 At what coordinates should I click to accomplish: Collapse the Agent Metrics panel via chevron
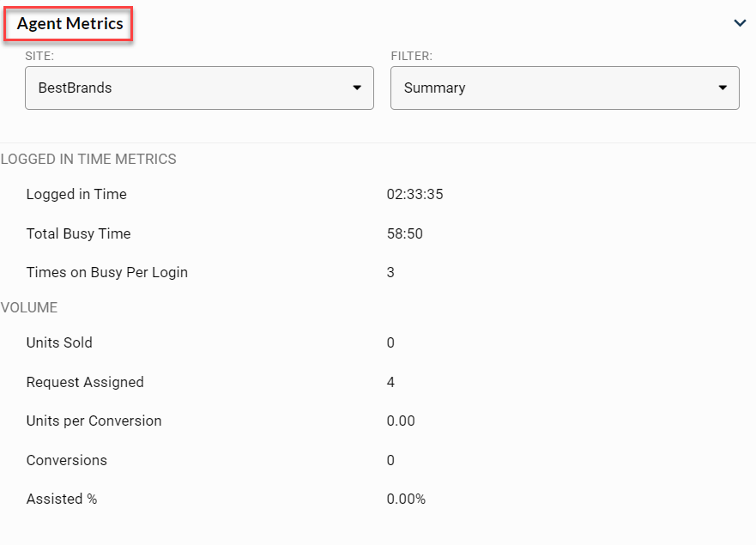tap(740, 23)
